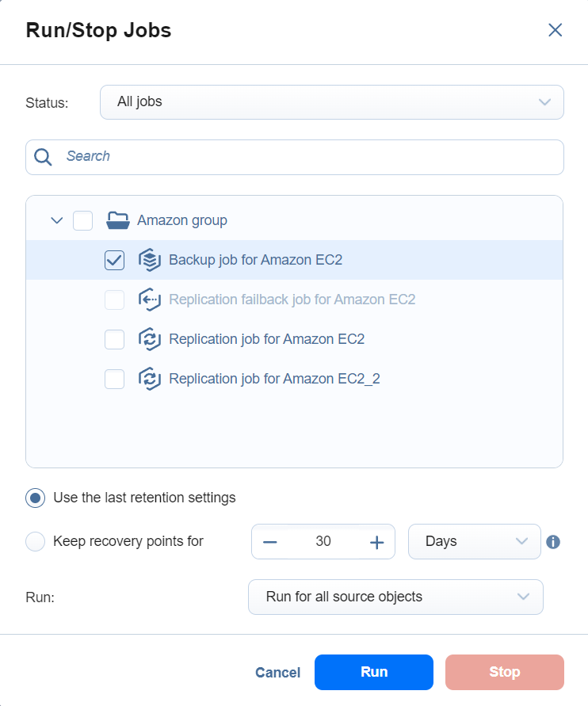Tick the Amazon group checkbox
The height and width of the screenshot is (706, 588).
tap(83, 220)
